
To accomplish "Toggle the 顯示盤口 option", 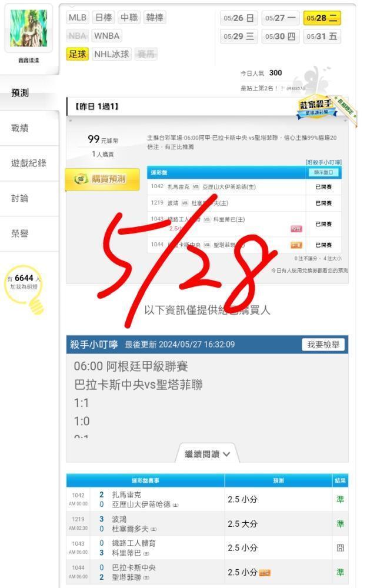I will (323, 172).
